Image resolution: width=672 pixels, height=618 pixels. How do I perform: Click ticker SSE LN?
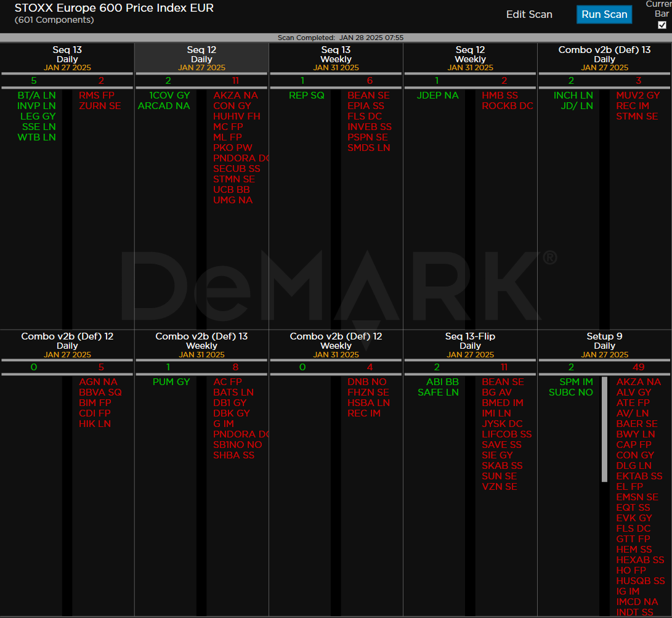tap(39, 127)
